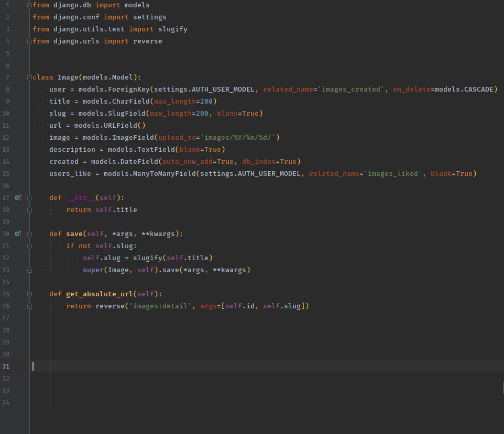Click 'DateField' in the created line

[139, 162]
